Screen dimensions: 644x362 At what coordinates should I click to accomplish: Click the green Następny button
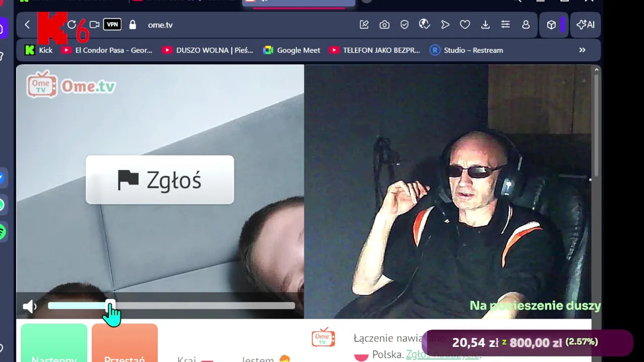54,343
